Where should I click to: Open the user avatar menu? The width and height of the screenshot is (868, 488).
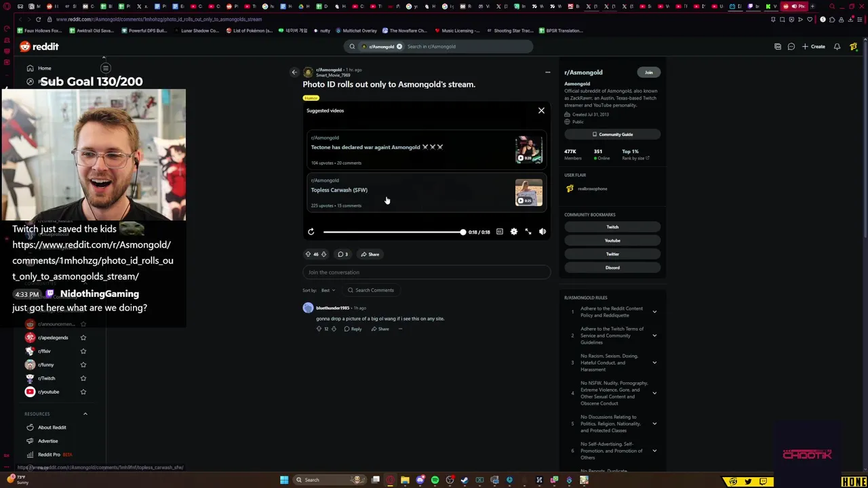[854, 47]
